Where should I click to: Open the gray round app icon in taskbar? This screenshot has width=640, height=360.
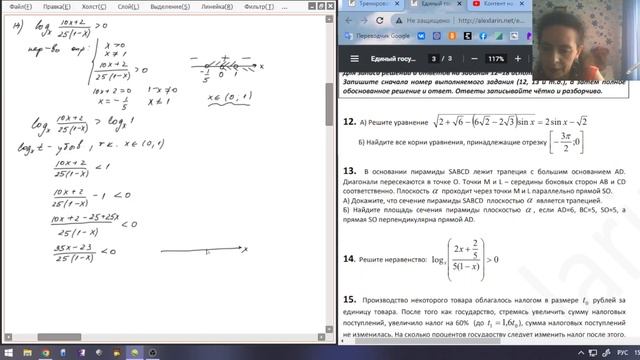point(99,353)
